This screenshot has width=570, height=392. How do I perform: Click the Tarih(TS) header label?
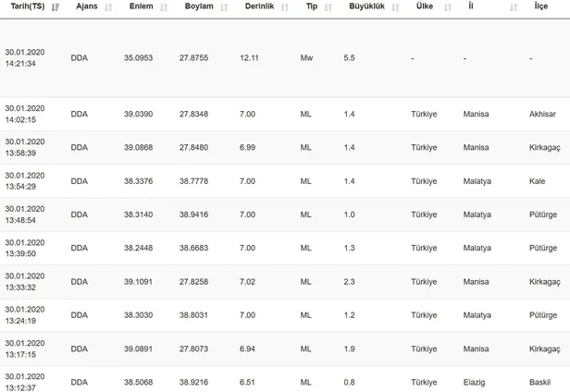pyautogui.click(x=25, y=7)
